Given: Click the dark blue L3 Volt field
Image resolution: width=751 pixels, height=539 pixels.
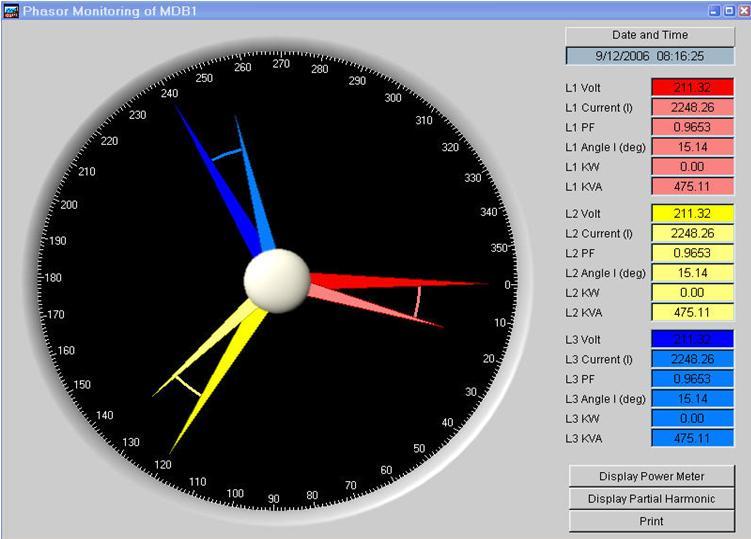Looking at the screenshot, I should pyautogui.click(x=692, y=339).
